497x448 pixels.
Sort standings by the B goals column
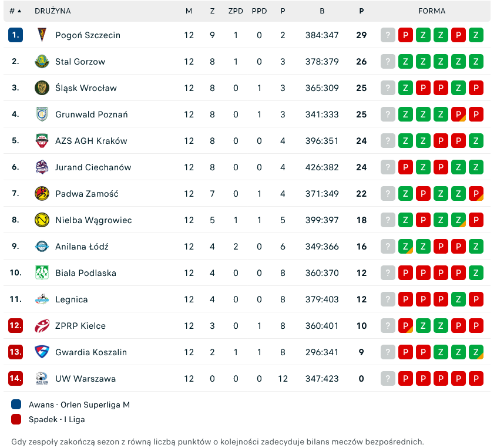(x=322, y=11)
